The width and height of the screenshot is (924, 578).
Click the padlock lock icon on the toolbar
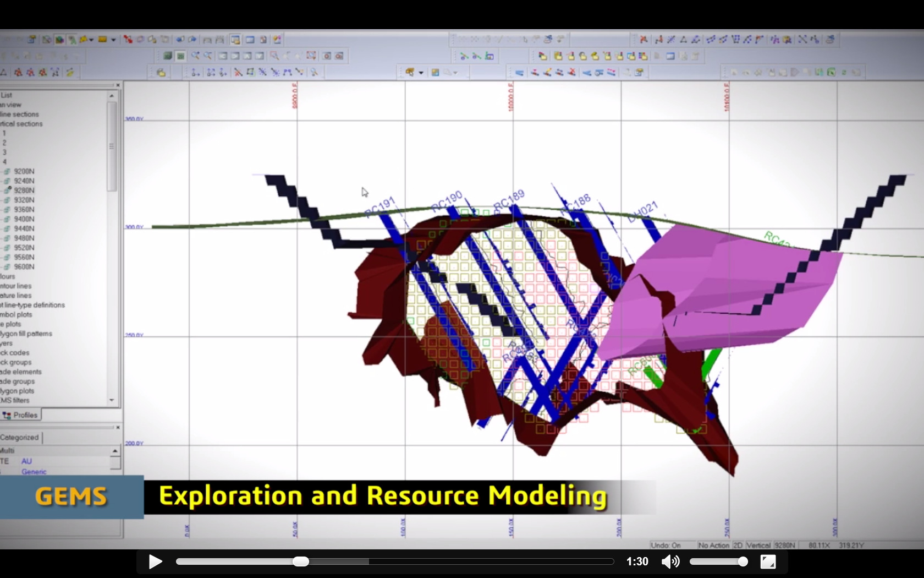160,72
